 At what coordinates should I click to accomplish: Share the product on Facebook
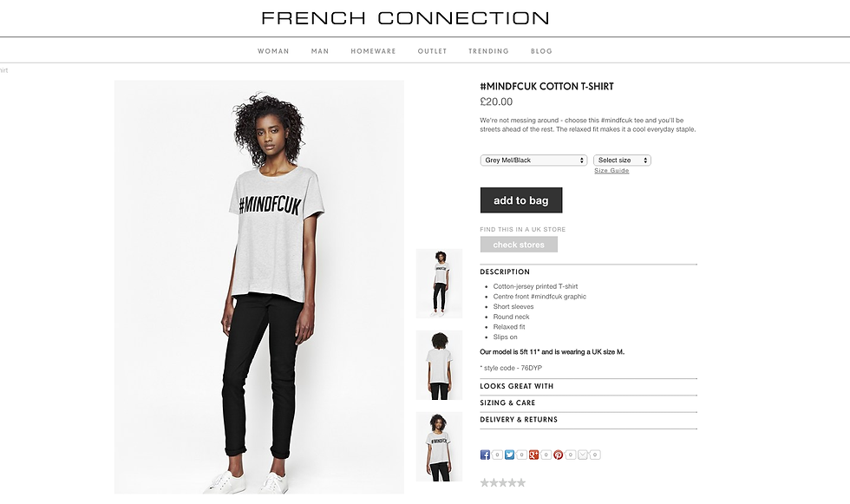tap(485, 455)
